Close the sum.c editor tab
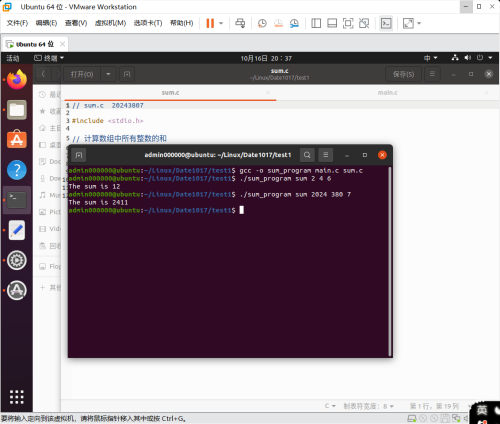The width and height of the screenshot is (500, 424). [x=268, y=92]
